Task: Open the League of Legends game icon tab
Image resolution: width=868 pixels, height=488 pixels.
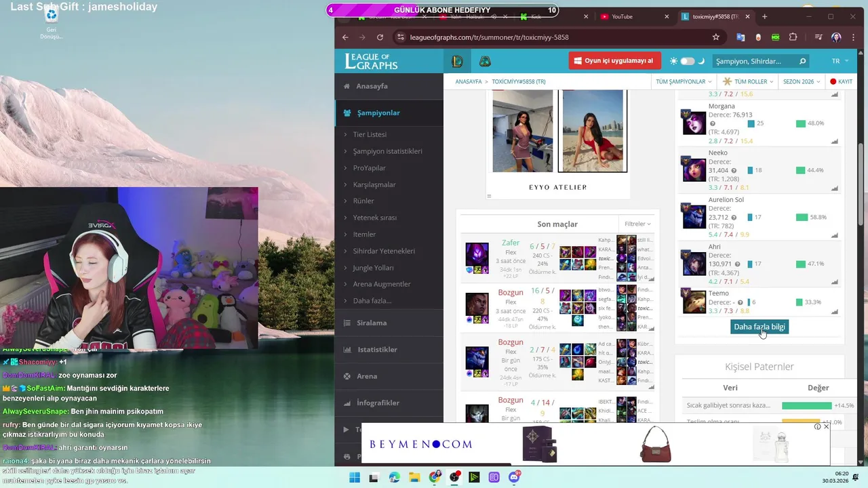Action: click(x=458, y=62)
